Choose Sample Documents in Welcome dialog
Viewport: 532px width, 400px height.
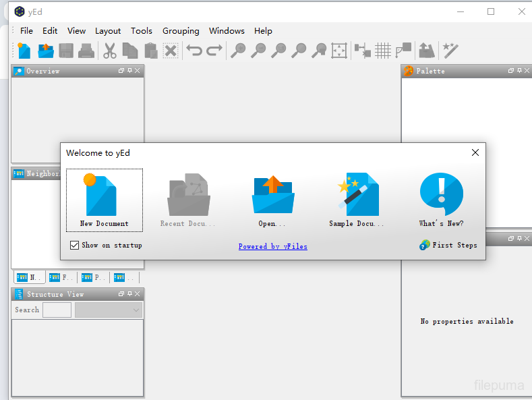coord(357,200)
